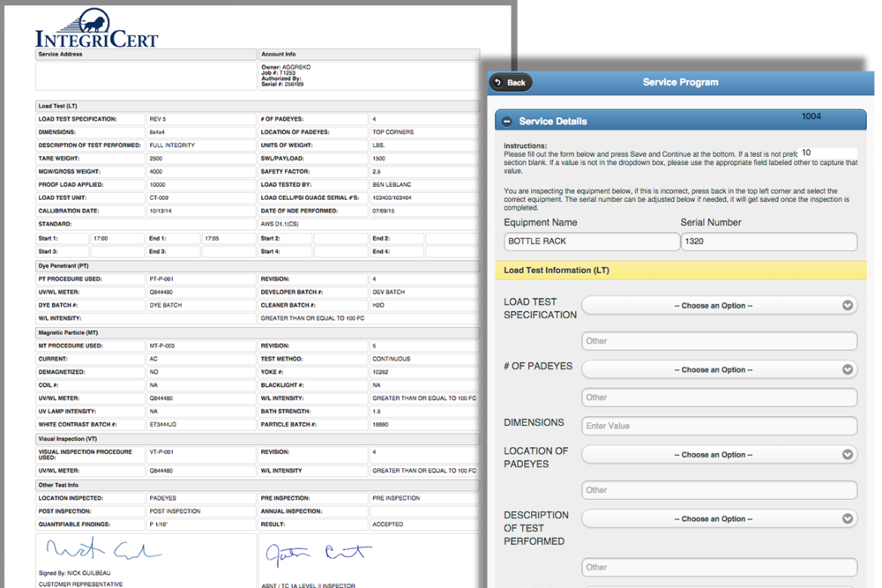This screenshot has height=588, width=882.
Task: Select 'ET3444JG' white contrast batch value
Action: 162,424
